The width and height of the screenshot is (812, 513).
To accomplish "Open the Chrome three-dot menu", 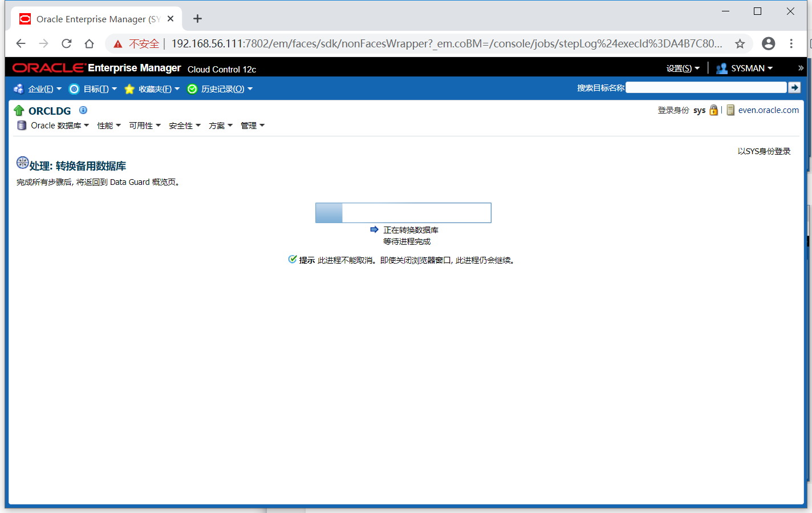I will [x=791, y=43].
